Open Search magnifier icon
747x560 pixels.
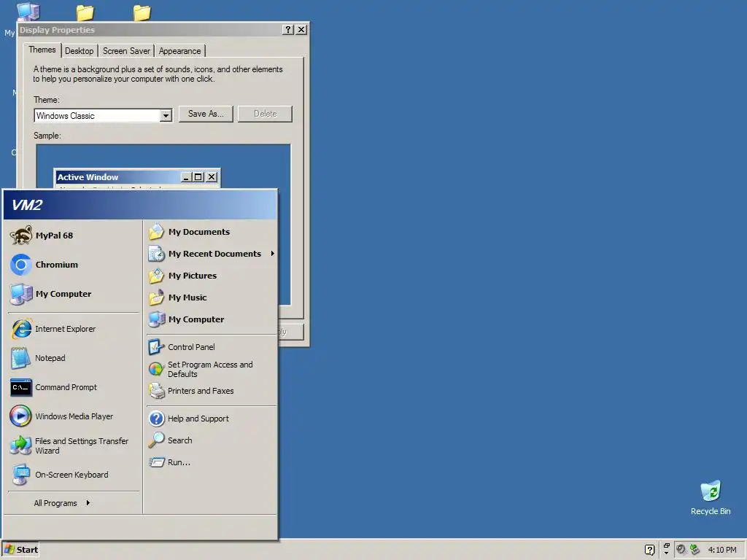[156, 440]
